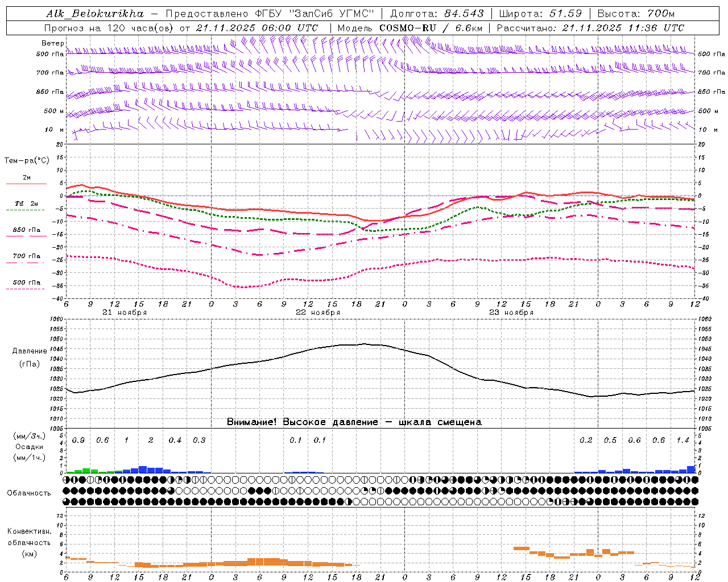Click the solid red 2м legend line

[26, 184]
